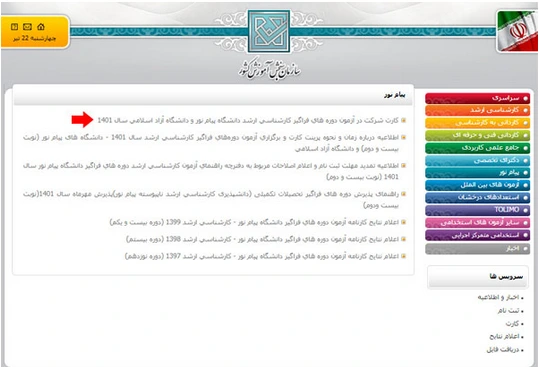
Task: Open the اعلام نتایج service link
Action: tap(505, 337)
